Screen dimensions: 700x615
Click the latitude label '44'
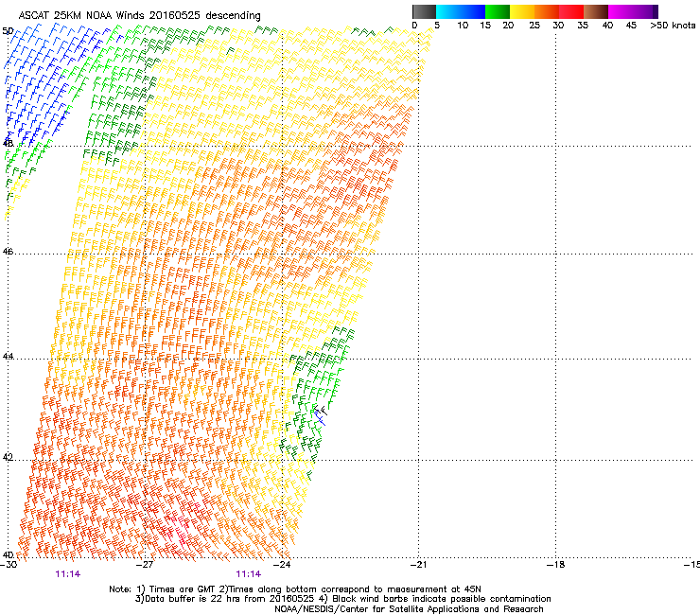[x=8, y=357]
